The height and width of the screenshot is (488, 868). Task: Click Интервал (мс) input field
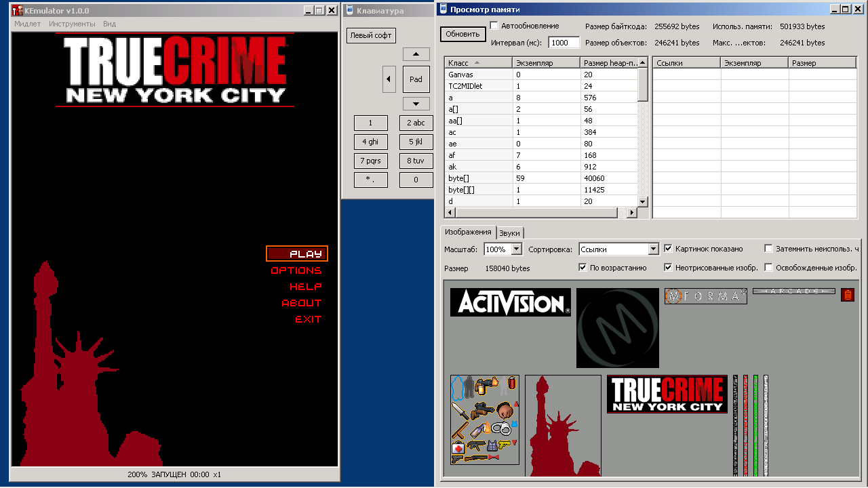[564, 43]
